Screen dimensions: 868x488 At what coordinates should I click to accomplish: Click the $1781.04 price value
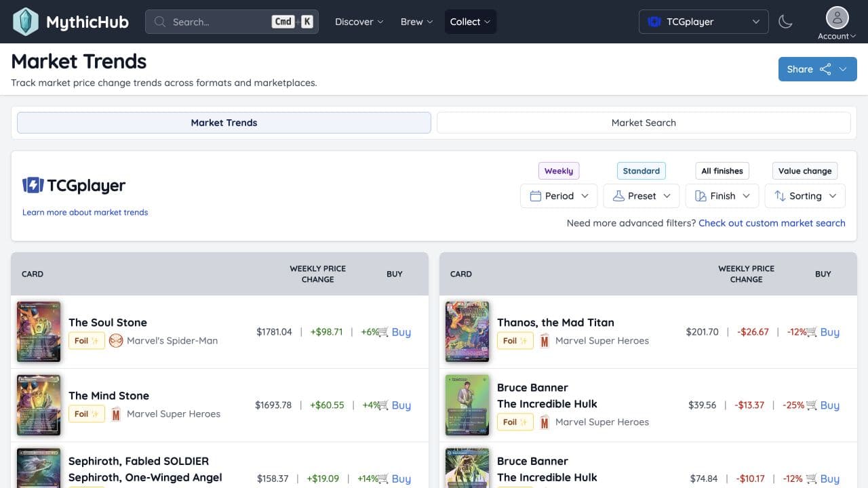(x=274, y=332)
